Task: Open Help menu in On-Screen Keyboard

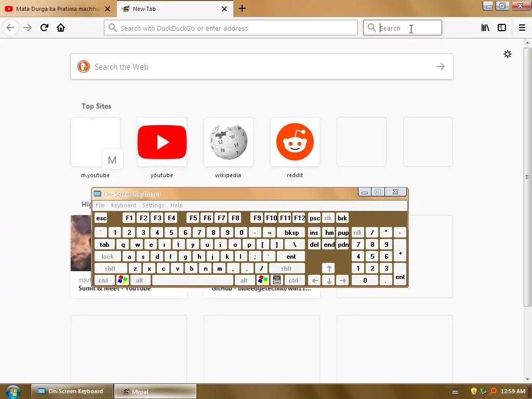Action: tap(177, 205)
